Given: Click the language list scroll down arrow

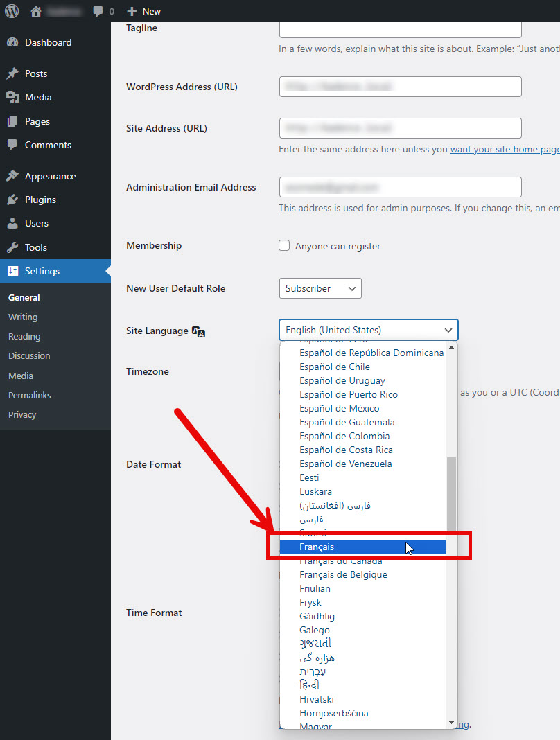Looking at the screenshot, I should [x=451, y=723].
